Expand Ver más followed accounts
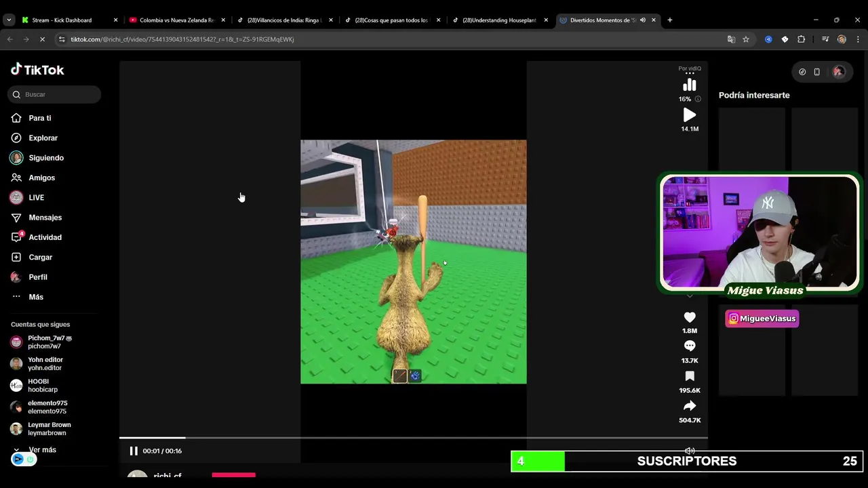Image resolution: width=868 pixels, height=488 pixels. click(35, 450)
